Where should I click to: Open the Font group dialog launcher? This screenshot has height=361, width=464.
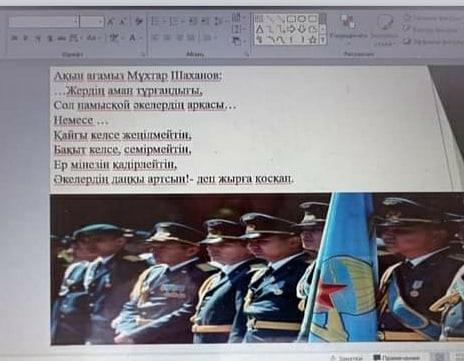pyautogui.click(x=144, y=54)
